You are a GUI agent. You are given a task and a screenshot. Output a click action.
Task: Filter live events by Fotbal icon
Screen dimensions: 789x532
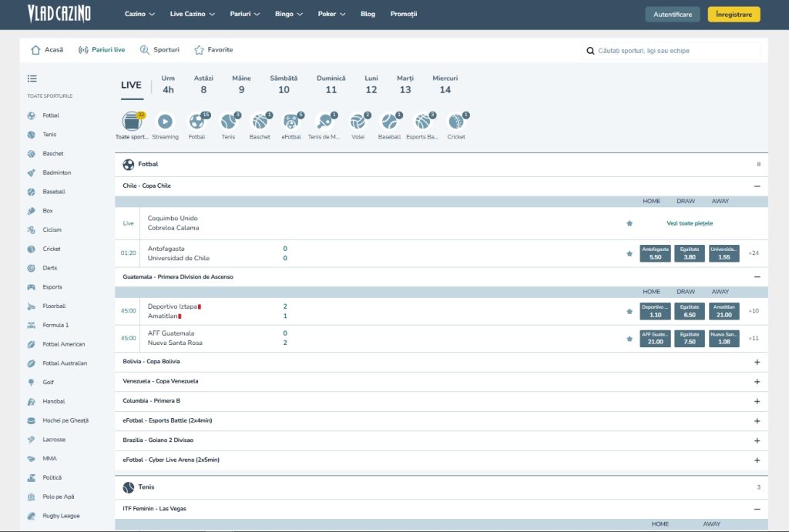click(x=196, y=122)
